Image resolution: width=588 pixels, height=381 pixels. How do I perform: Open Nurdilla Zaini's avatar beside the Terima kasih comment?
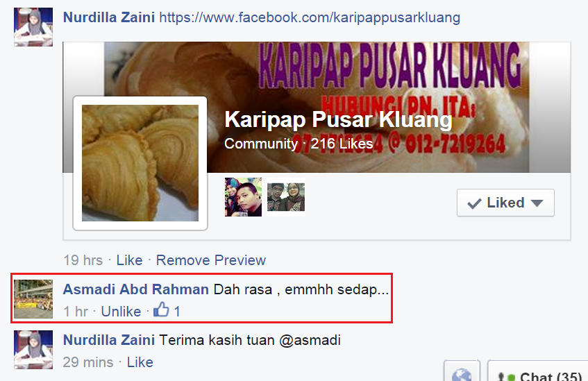[x=33, y=350]
